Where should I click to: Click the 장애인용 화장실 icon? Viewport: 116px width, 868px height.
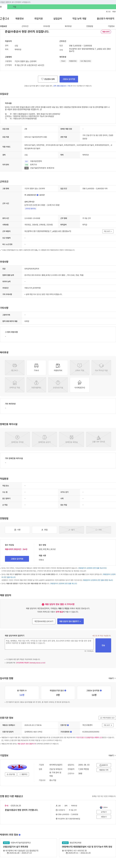72,439
